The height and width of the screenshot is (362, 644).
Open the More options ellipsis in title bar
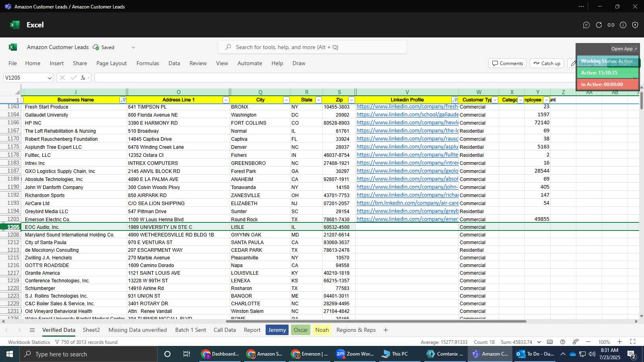click(x=581, y=6)
